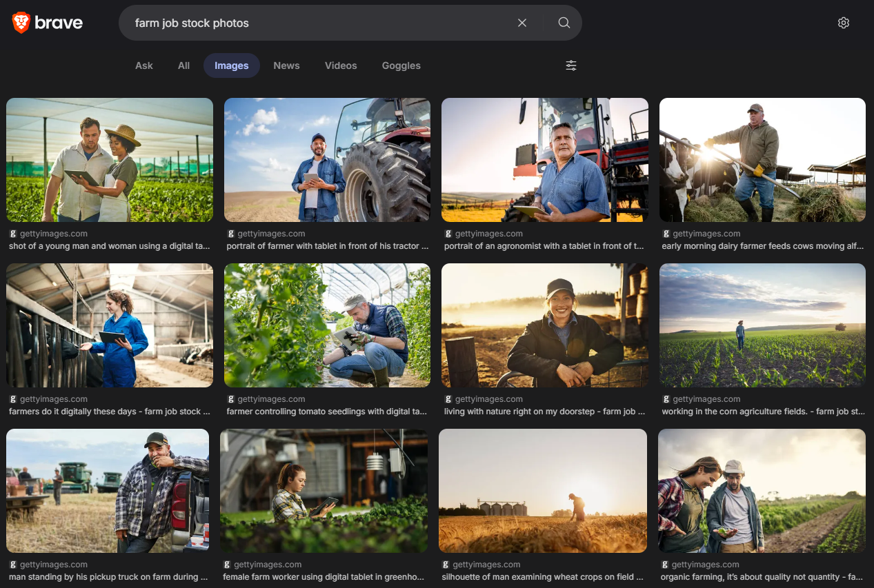
Task: Switch to the Ask tab
Action: (x=144, y=65)
